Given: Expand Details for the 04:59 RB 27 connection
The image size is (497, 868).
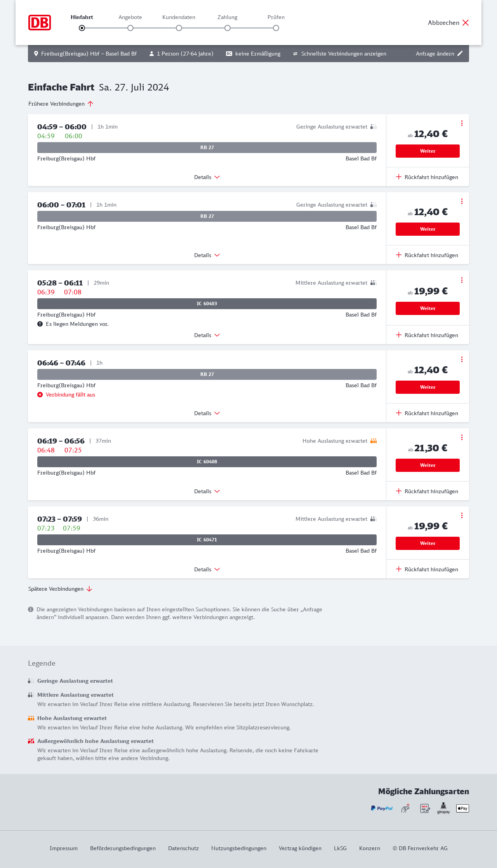Looking at the screenshot, I should pyautogui.click(x=207, y=177).
